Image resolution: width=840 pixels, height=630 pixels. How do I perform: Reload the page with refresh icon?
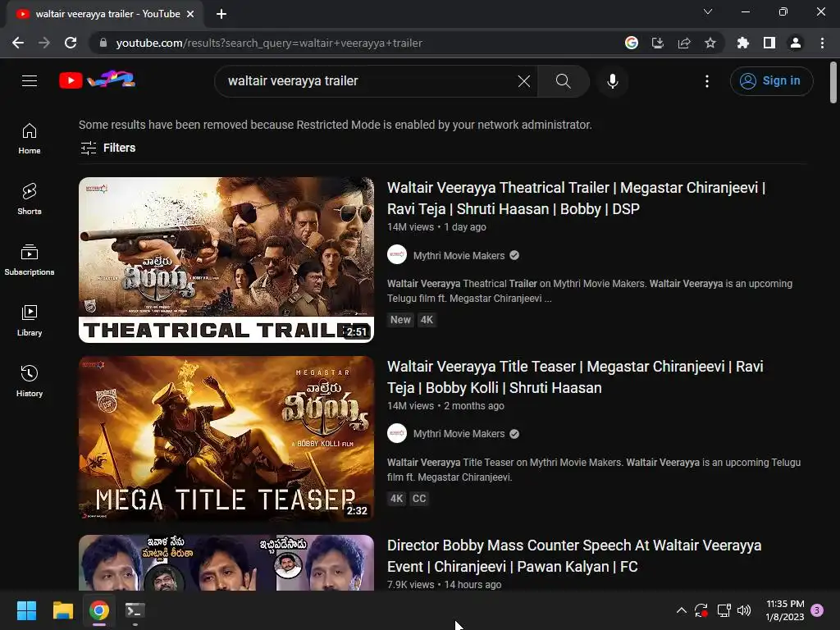tap(71, 43)
